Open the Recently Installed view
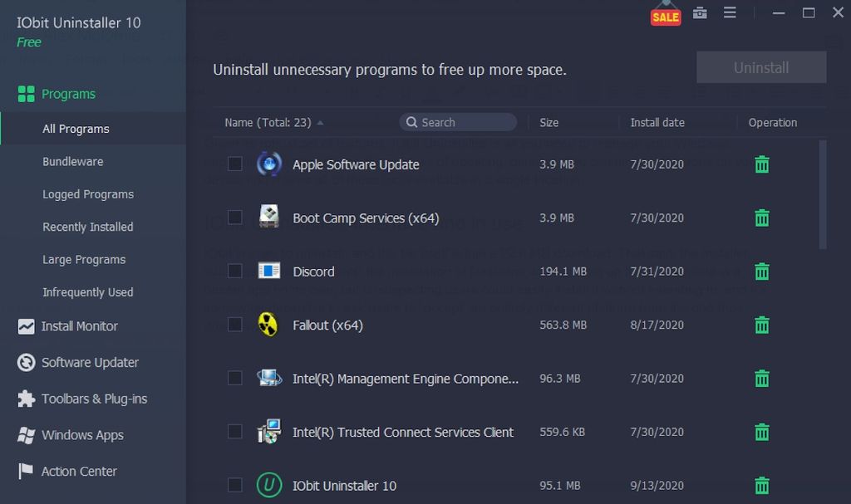Screen dimensions: 851x504 (87, 227)
